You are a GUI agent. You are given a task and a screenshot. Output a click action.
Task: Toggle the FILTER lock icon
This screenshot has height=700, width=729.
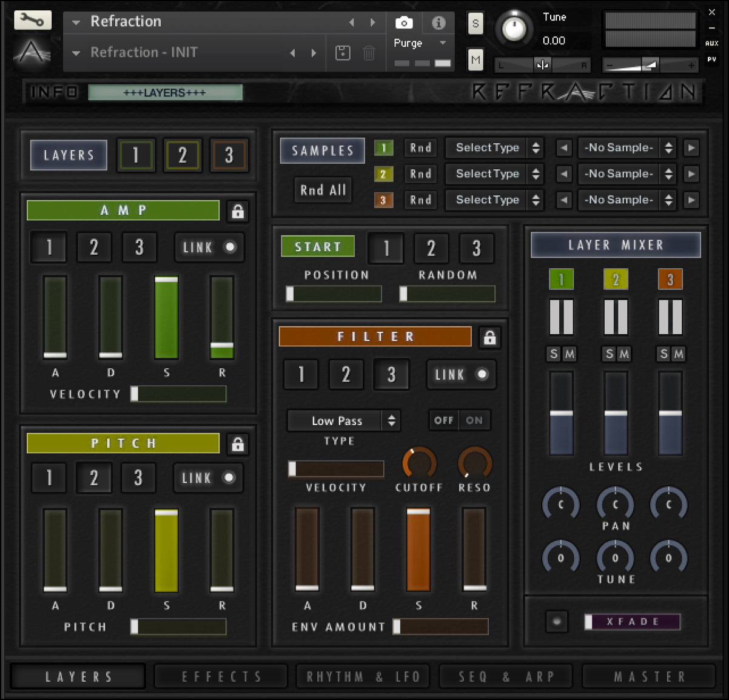click(489, 337)
